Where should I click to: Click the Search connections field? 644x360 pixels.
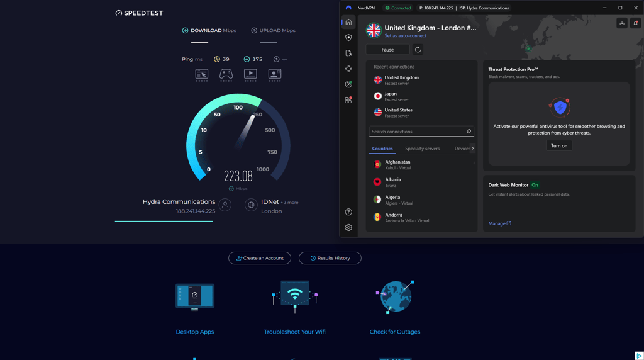click(x=421, y=132)
